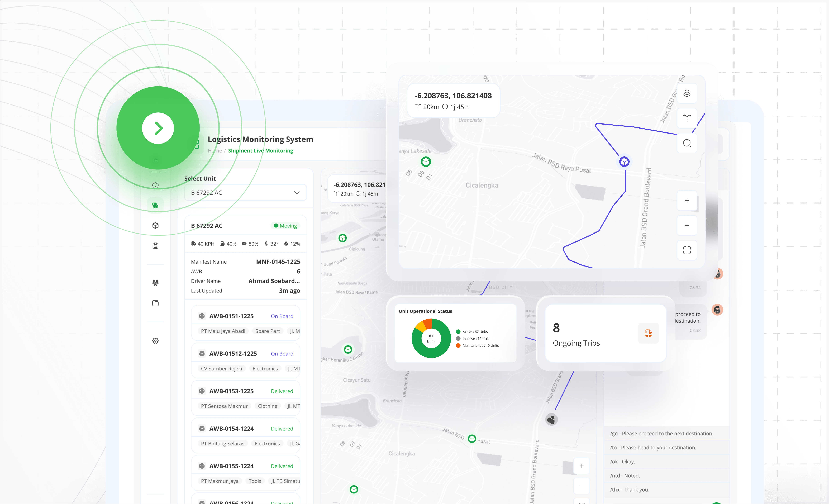
Task: Select the /thx - Thank you reply
Action: click(666, 490)
